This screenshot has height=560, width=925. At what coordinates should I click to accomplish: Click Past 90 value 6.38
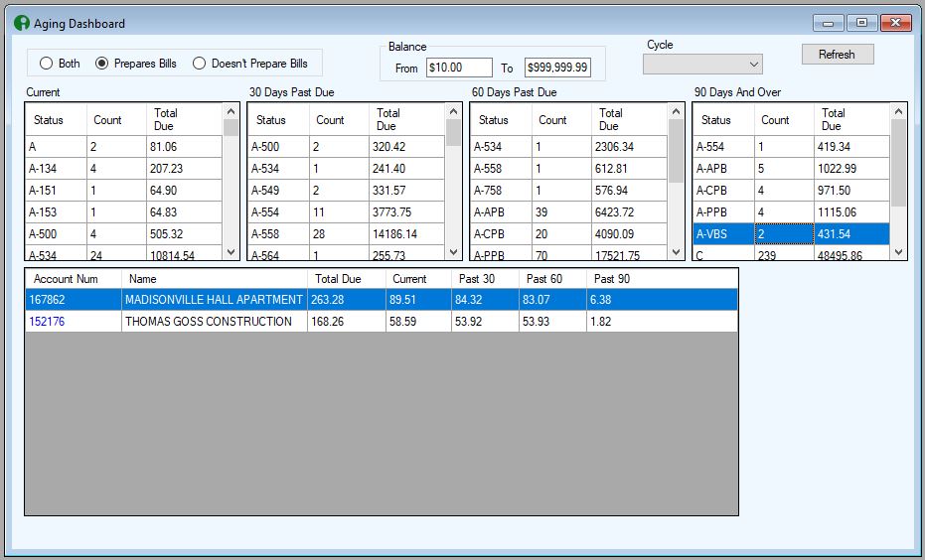[662, 300]
